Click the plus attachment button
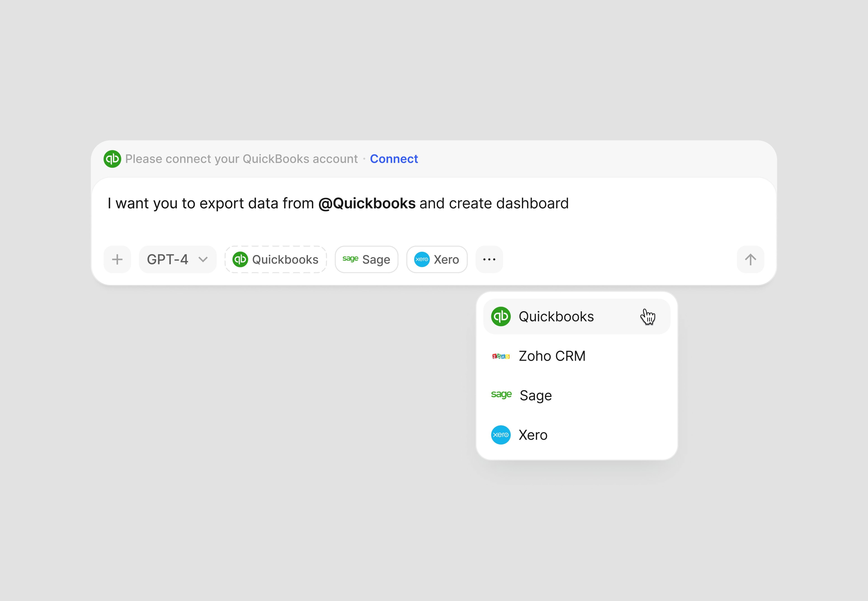Image resolution: width=868 pixels, height=601 pixels. 117,259
